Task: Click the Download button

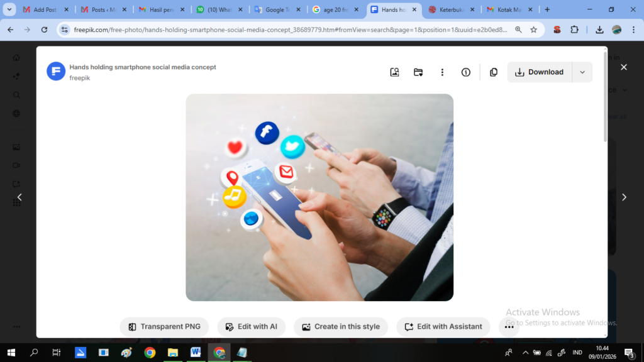Action: (540, 72)
